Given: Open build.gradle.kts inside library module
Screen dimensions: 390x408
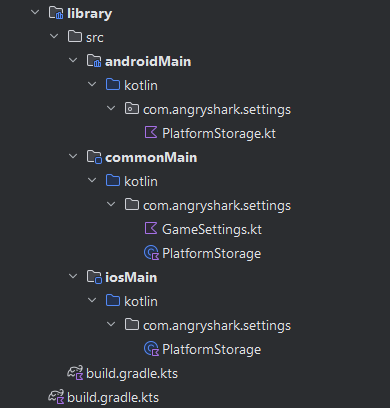Looking at the screenshot, I should click(x=132, y=374).
